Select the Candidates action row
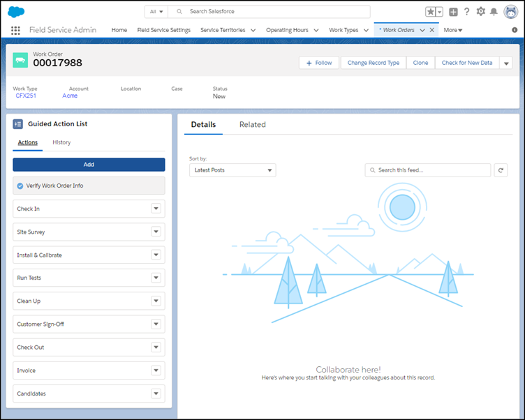The width and height of the screenshot is (525, 420). [x=89, y=393]
